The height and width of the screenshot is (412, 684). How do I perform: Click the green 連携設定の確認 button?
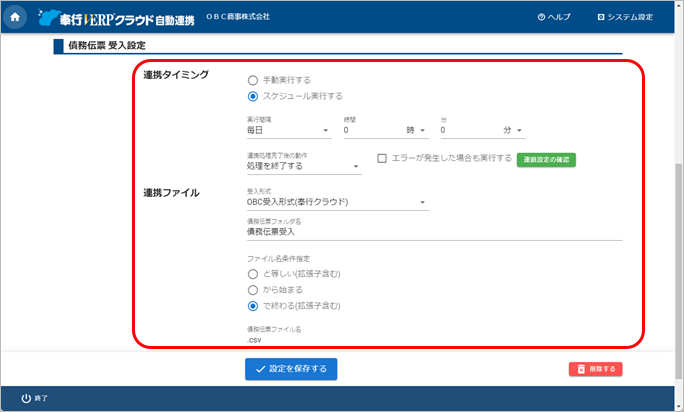[546, 160]
